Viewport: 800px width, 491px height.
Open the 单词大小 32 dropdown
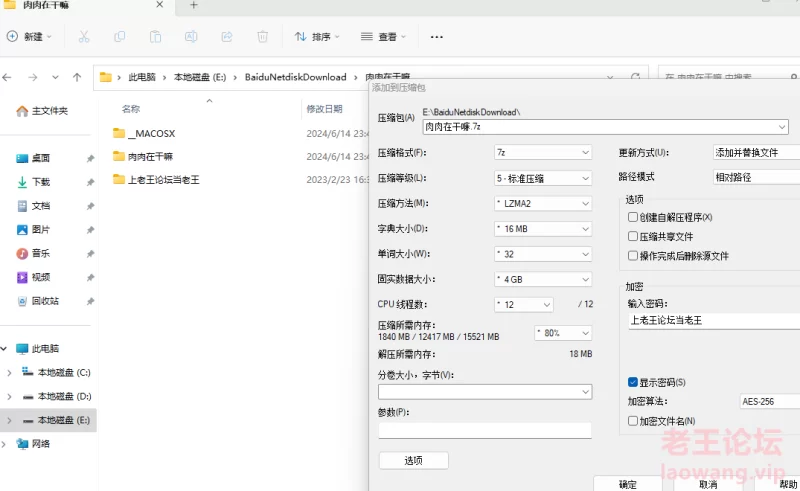click(x=543, y=254)
